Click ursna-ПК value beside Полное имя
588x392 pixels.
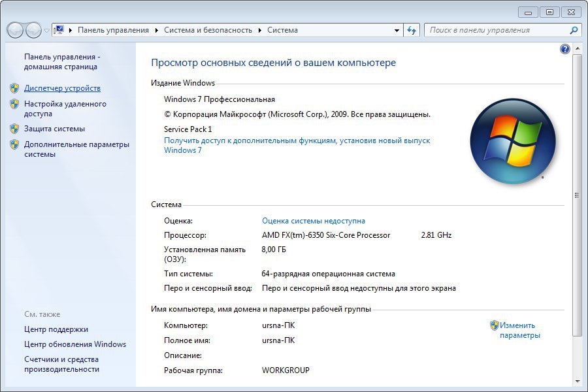click(278, 340)
